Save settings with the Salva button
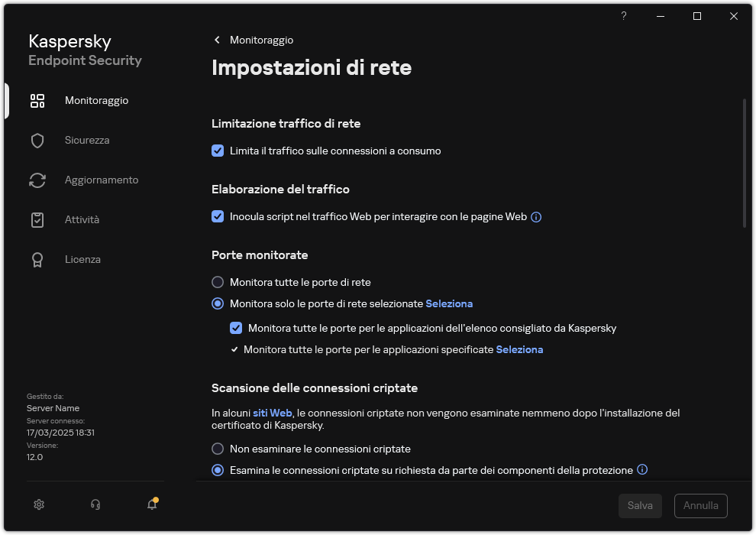This screenshot has width=756, height=535. [x=640, y=505]
